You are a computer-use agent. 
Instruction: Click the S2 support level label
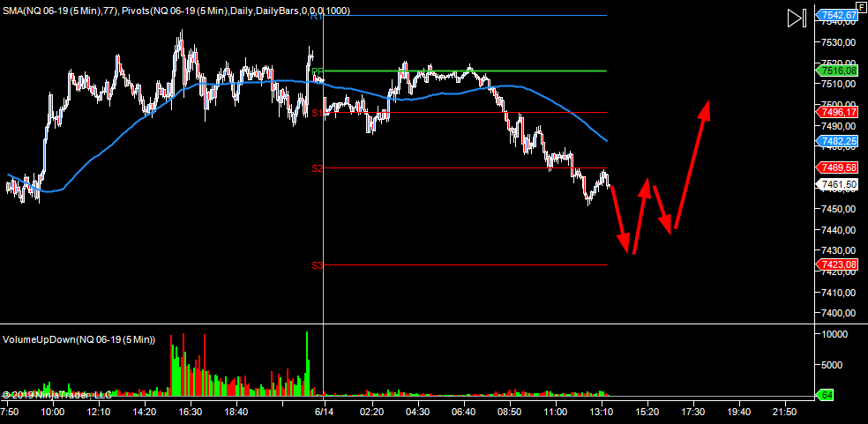318,168
